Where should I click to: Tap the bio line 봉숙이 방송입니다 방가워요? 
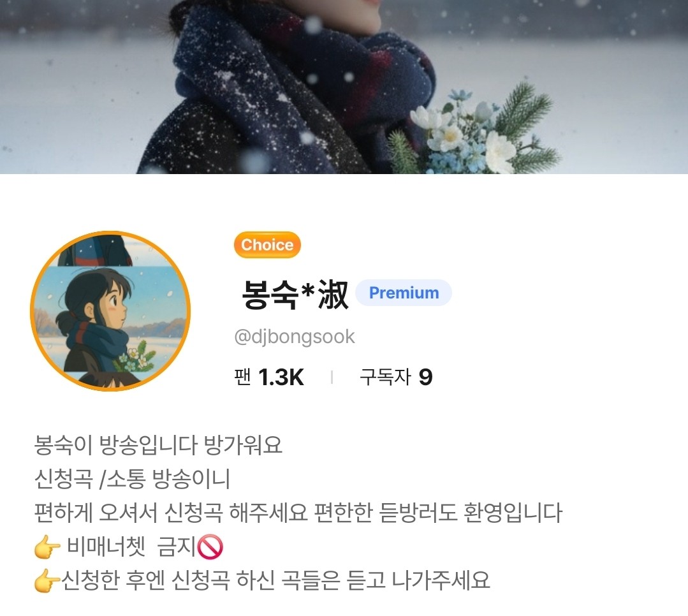pyautogui.click(x=158, y=445)
